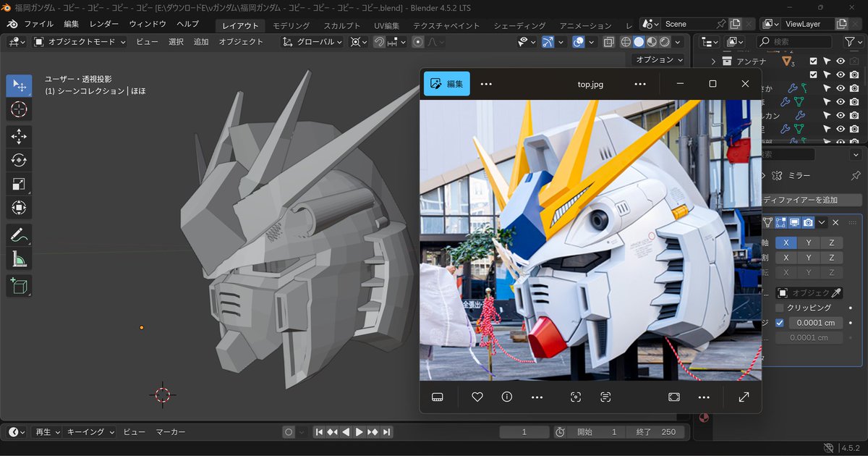Open the グローバル orientation dropdown
Image resolution: width=868 pixels, height=456 pixels.
[x=312, y=42]
